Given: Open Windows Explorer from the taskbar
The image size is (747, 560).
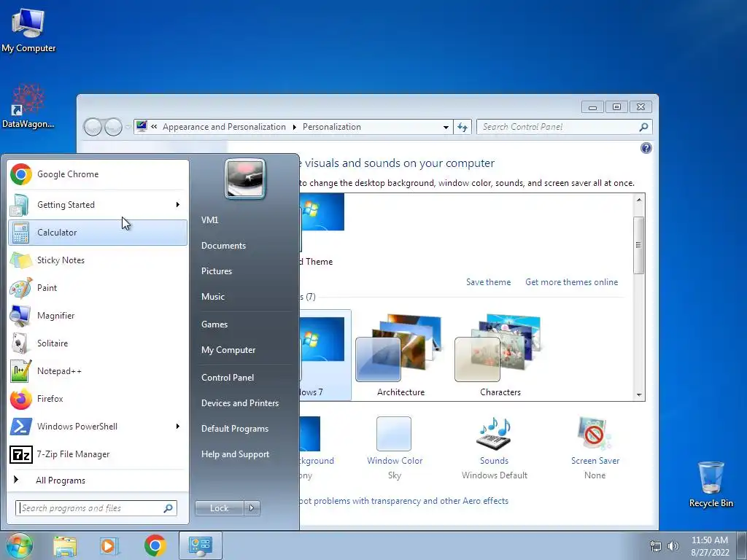Looking at the screenshot, I should point(65,545).
